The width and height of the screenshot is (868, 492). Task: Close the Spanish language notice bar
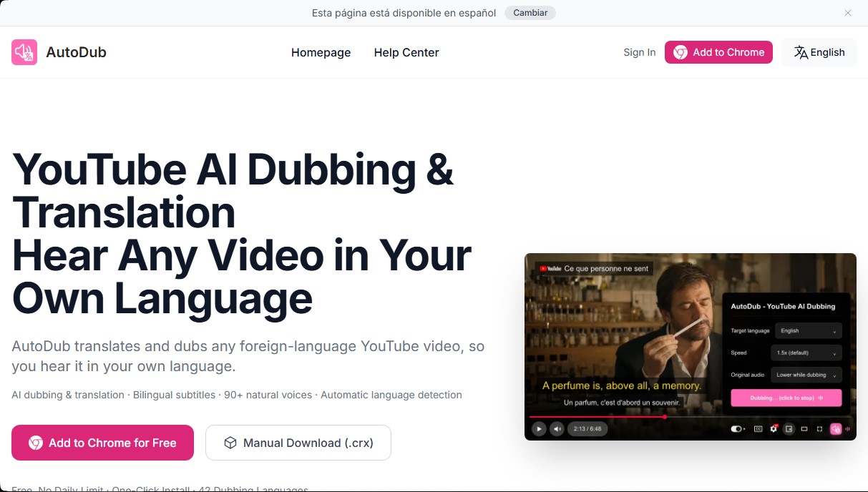[x=848, y=13]
